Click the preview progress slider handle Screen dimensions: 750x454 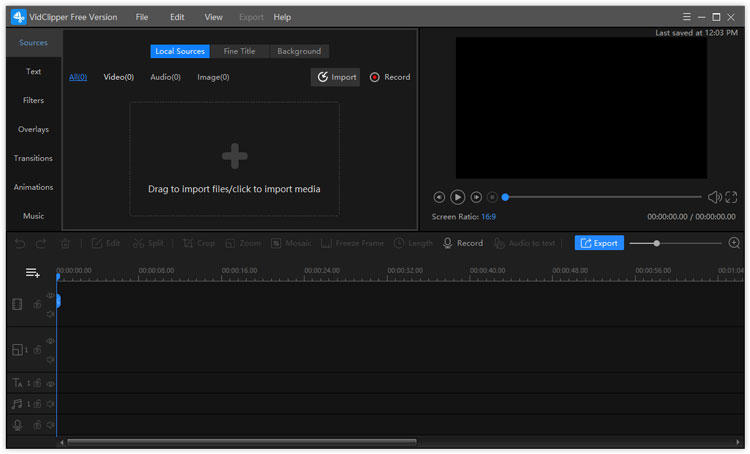505,197
